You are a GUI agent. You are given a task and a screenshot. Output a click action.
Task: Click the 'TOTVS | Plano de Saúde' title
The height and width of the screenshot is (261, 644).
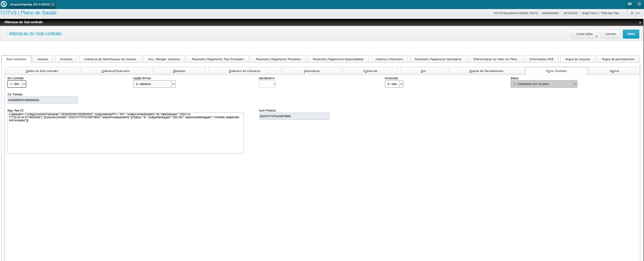click(x=28, y=13)
